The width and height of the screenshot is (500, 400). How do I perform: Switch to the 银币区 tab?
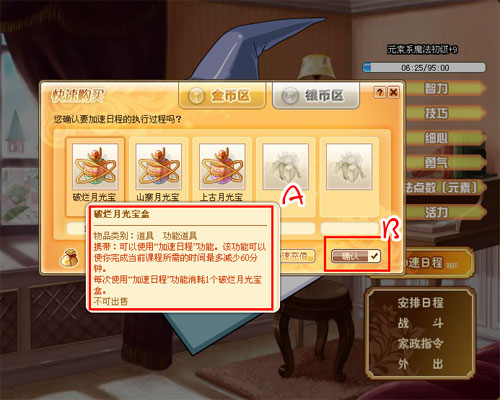click(x=316, y=96)
